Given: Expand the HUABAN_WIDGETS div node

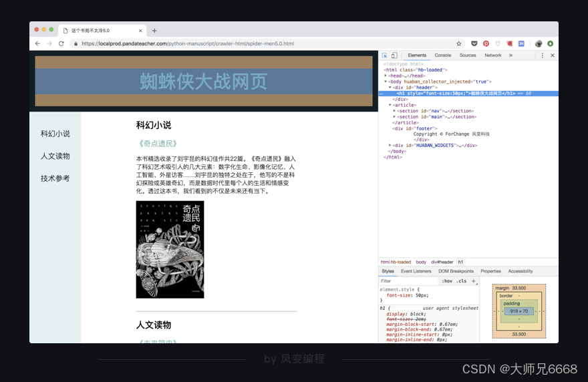Looking at the screenshot, I should [x=390, y=145].
